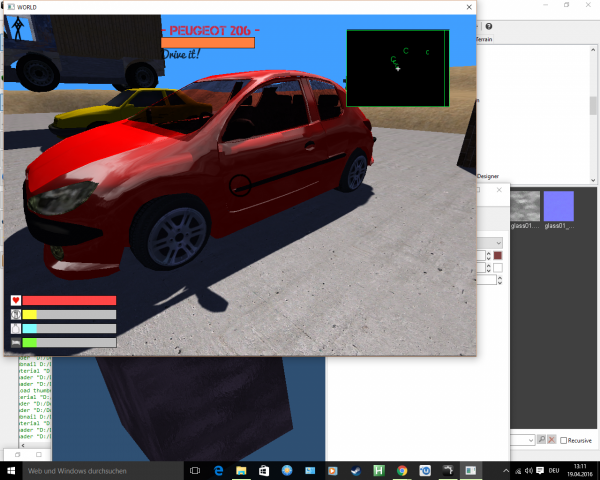This screenshot has width=600, height=480.
Task: Expand the dropdown in the material dialog
Action: pos(499,243)
